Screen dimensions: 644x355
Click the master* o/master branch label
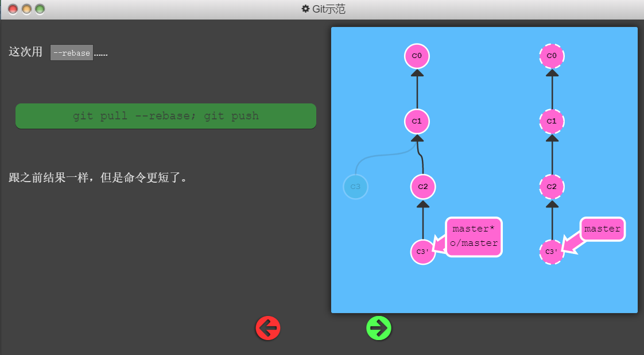click(474, 236)
